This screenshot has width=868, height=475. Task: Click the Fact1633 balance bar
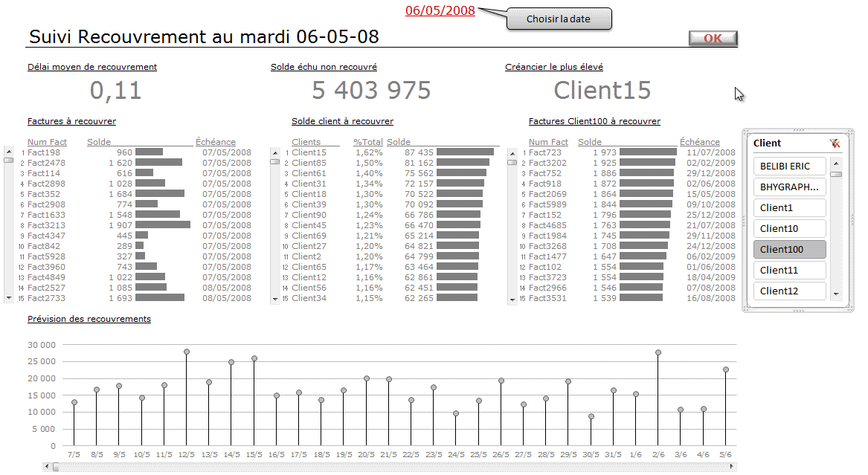158,215
